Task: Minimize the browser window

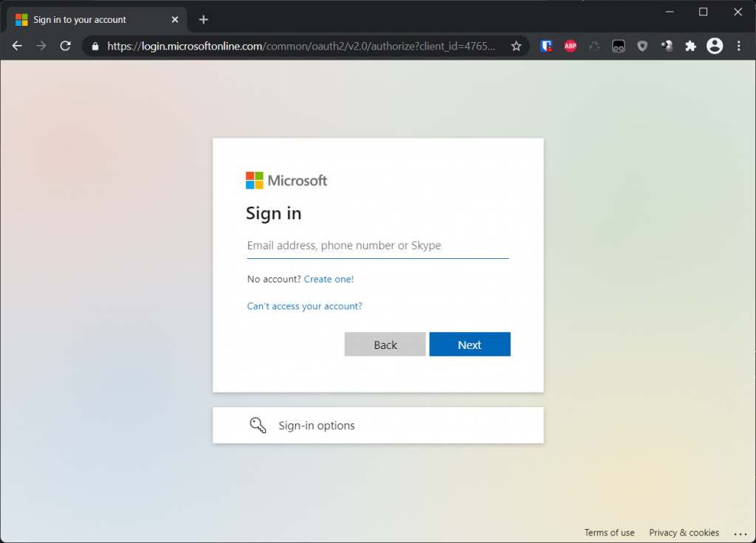Action: pos(670,12)
